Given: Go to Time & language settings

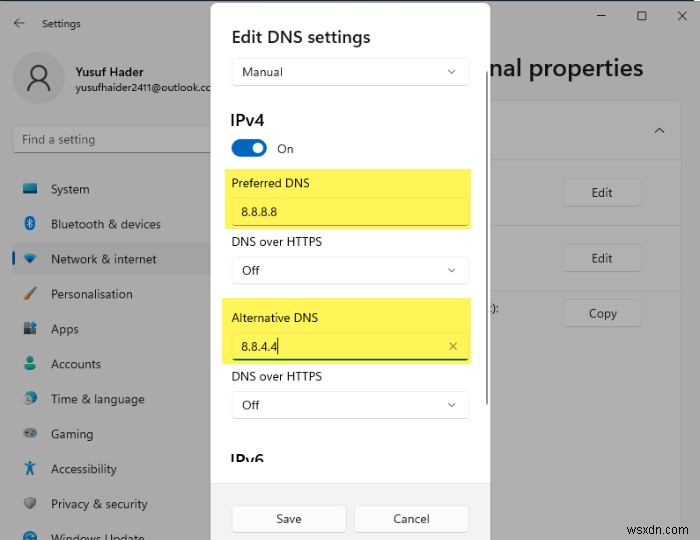Looking at the screenshot, I should (99, 399).
